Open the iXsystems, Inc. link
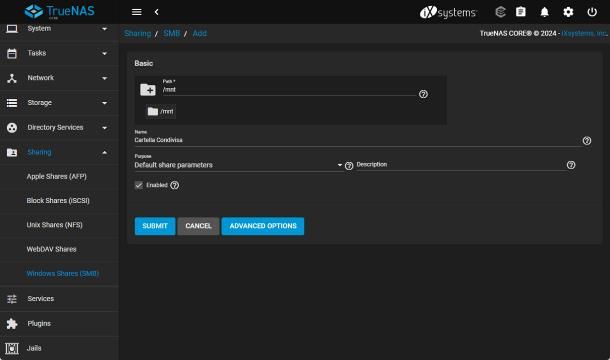Viewport: 610px width, 360px height. click(584, 33)
